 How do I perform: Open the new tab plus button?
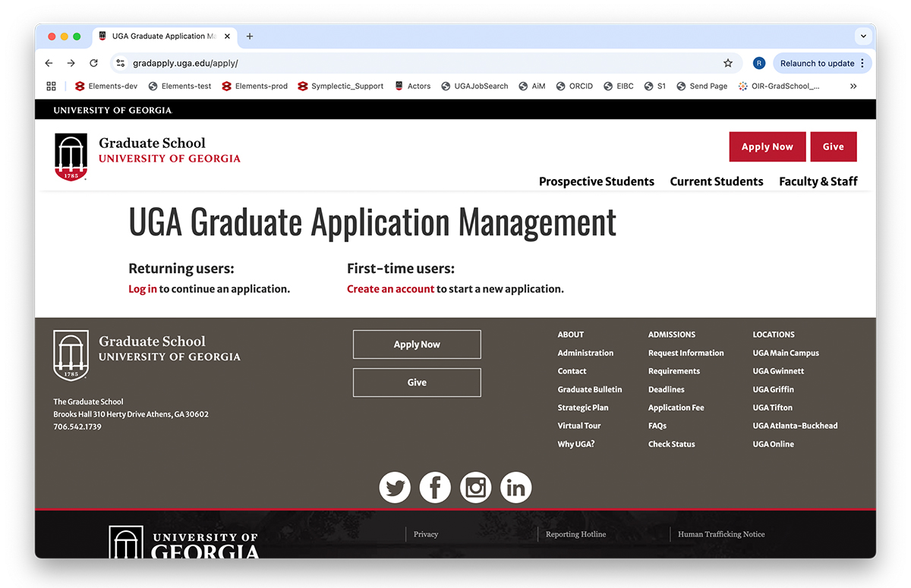click(x=250, y=36)
